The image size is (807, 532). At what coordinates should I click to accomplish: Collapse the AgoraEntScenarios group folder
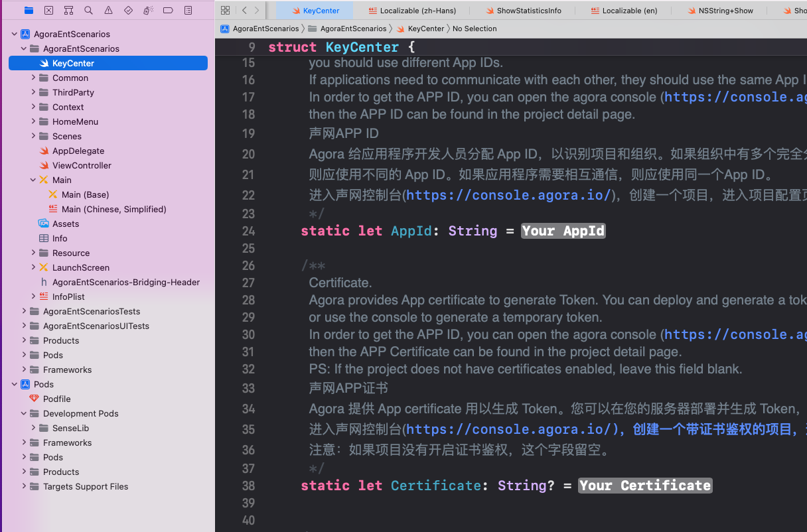point(24,48)
